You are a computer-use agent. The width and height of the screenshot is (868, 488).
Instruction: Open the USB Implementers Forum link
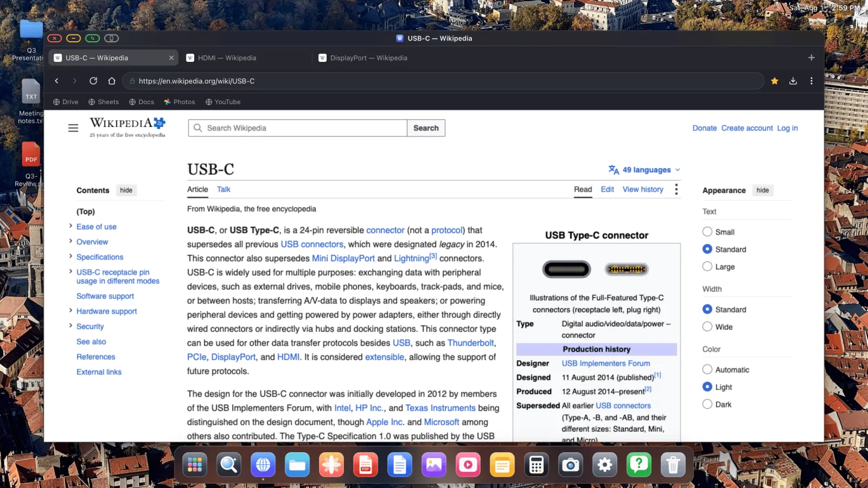(x=606, y=363)
